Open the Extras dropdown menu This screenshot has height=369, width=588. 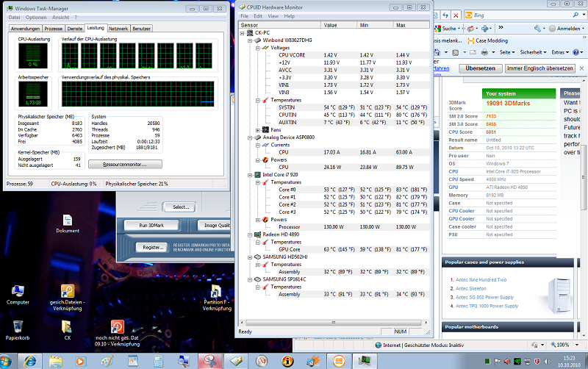click(560, 52)
